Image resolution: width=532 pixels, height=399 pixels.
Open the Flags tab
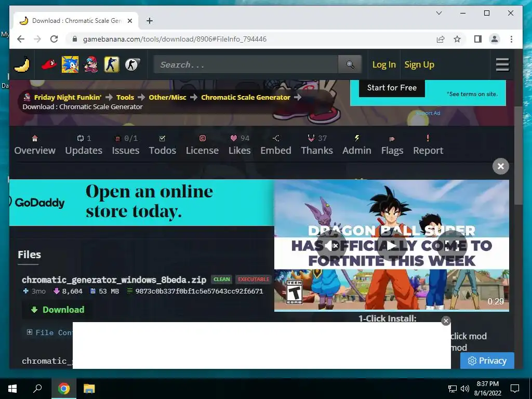[392, 145]
